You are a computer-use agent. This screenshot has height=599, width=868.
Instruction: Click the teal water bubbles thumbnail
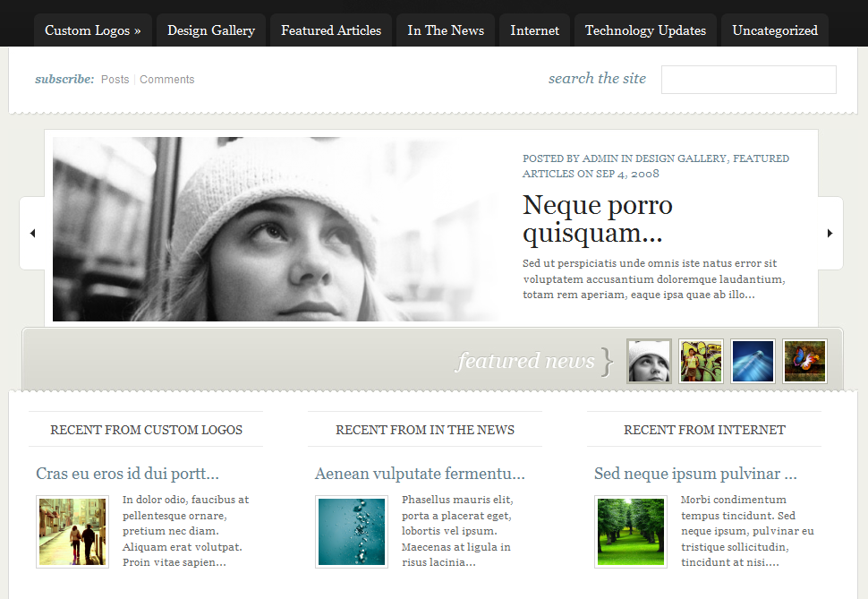tap(352, 532)
